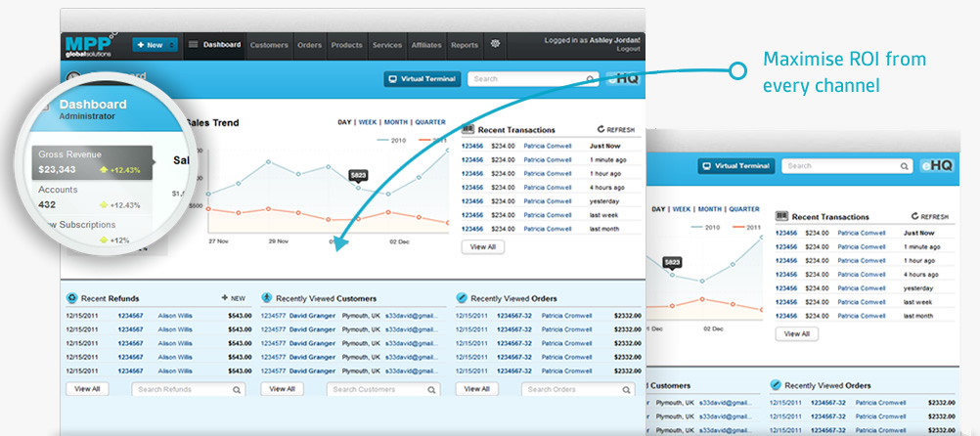The image size is (980, 436).
Task: Refresh Recent Transactions in the front window
Action: (x=616, y=129)
